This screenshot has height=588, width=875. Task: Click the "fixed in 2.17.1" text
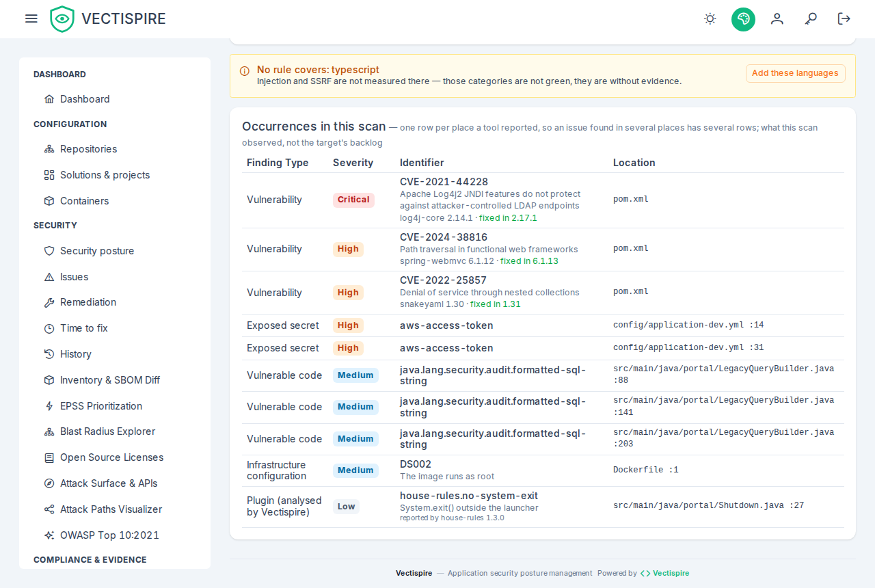pyautogui.click(x=508, y=218)
